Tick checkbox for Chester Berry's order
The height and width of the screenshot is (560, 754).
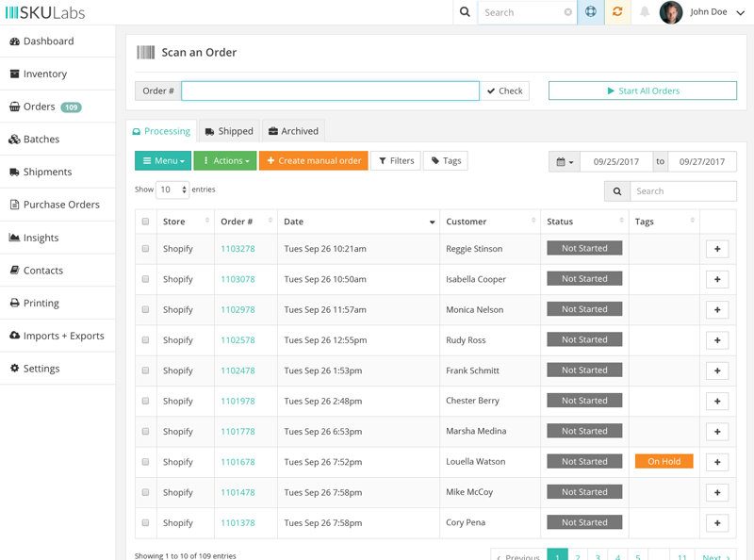146,401
